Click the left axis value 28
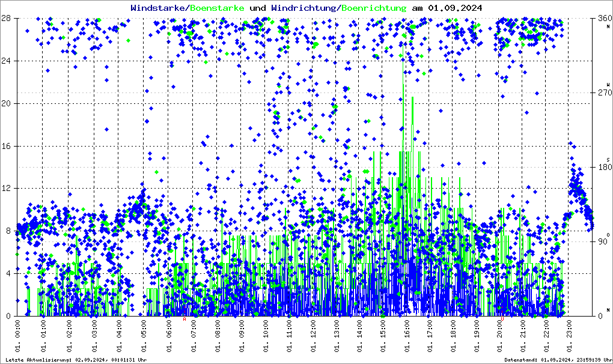The image size is (613, 364). pyautogui.click(x=5, y=18)
